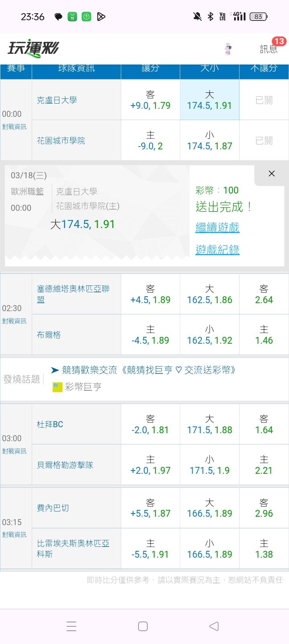289x644 pixels.
Task: Tap the 玩運彩 logo
Action: pyautogui.click(x=33, y=48)
